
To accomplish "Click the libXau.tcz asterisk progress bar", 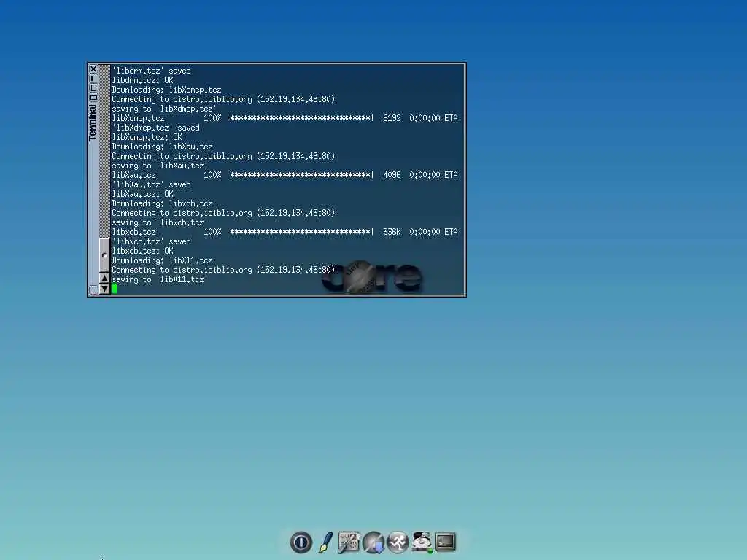I will point(300,175).
